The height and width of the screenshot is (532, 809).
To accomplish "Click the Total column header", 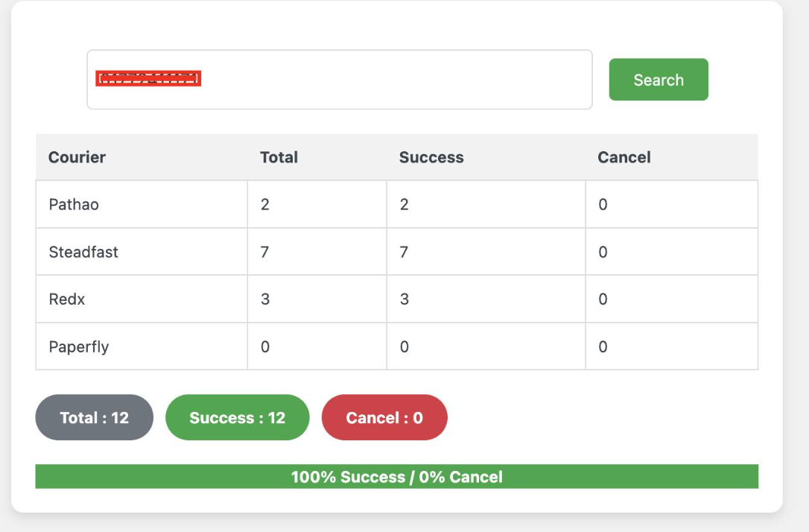I will pos(279,157).
